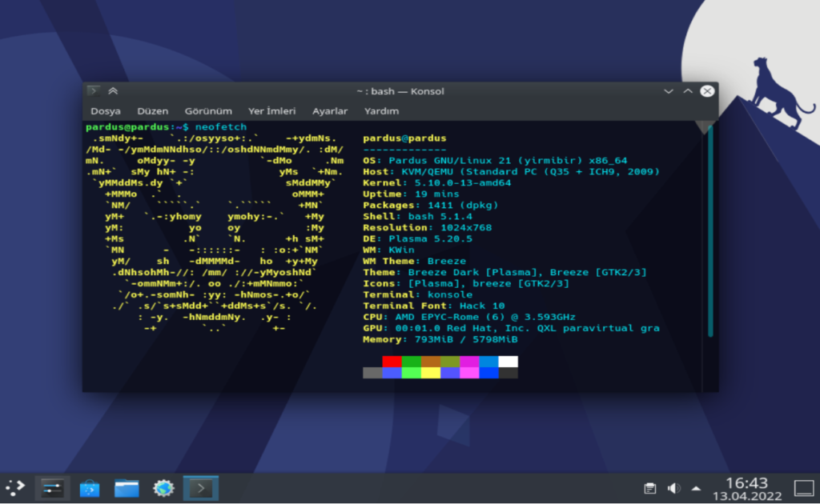820x504 pixels.
Task: Click the Konsole window menu icon
Action: point(94,91)
